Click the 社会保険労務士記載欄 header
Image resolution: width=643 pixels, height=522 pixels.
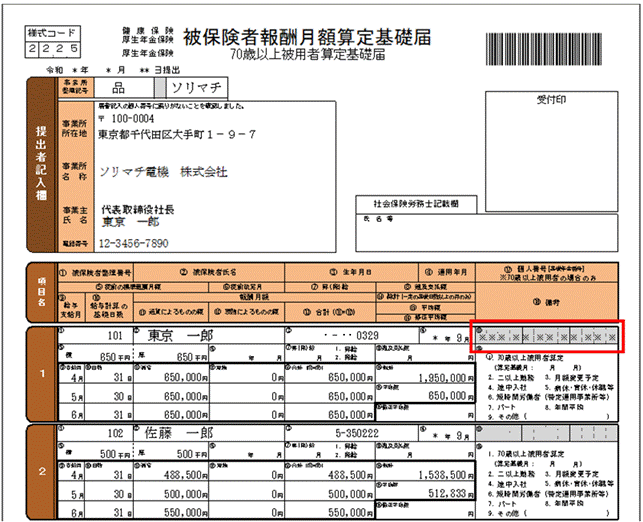pos(416,204)
